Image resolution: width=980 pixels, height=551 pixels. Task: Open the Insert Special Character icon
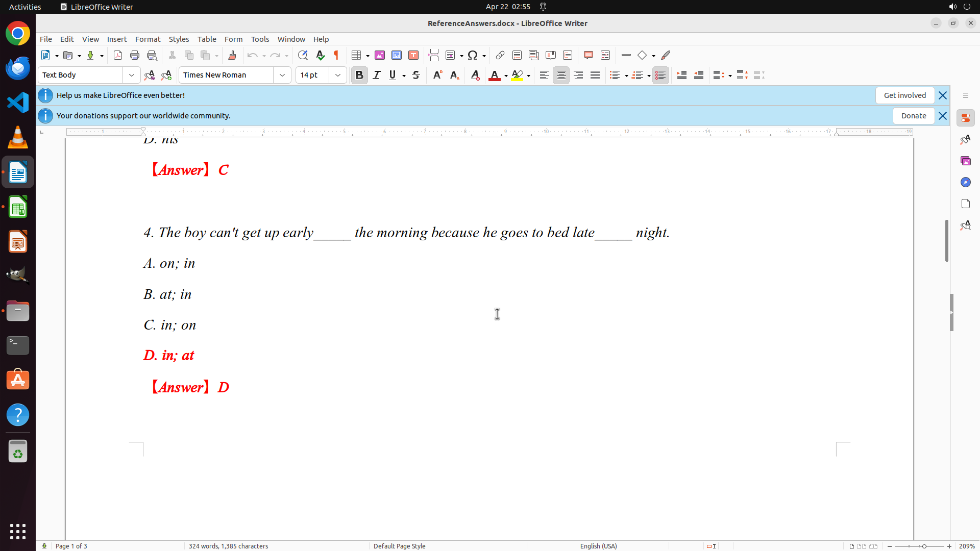click(473, 55)
